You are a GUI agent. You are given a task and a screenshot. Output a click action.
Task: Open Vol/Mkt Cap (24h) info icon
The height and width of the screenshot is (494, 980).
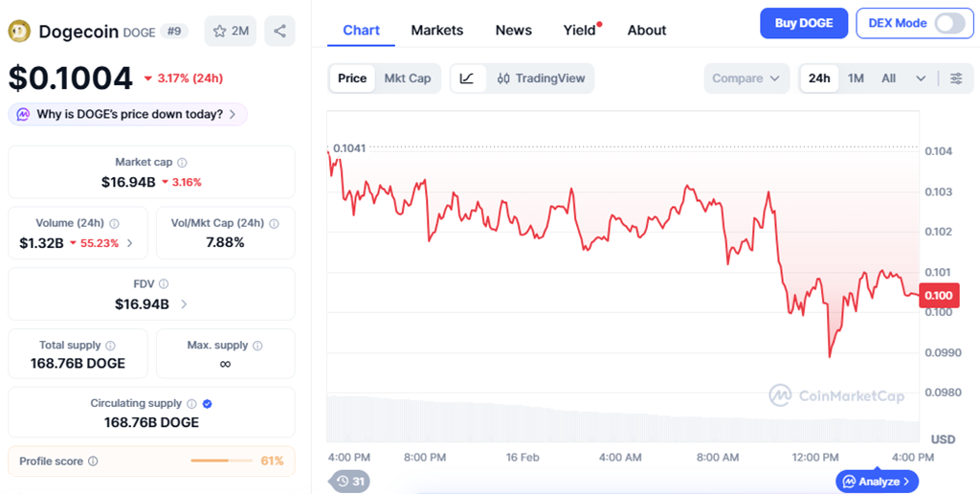coord(274,223)
